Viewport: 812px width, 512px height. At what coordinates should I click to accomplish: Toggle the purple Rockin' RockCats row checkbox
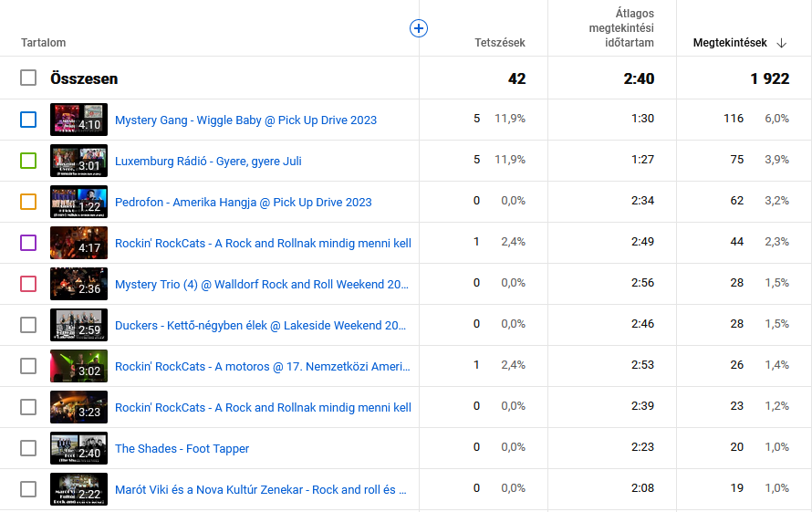[x=28, y=243]
